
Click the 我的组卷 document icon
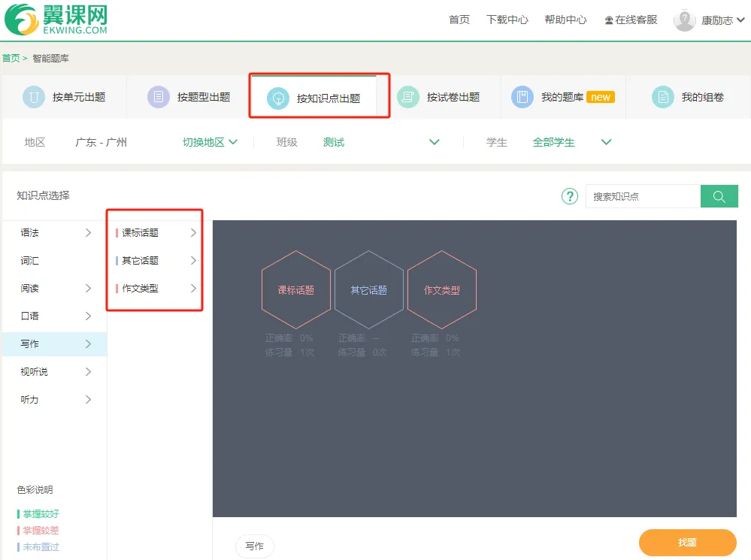[663, 97]
